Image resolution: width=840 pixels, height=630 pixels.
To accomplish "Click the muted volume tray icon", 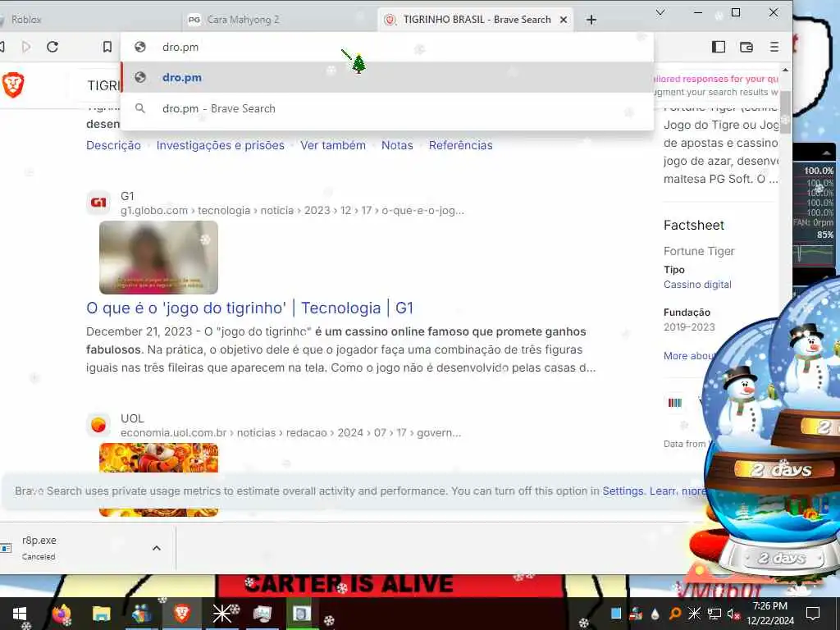I will click(732, 614).
